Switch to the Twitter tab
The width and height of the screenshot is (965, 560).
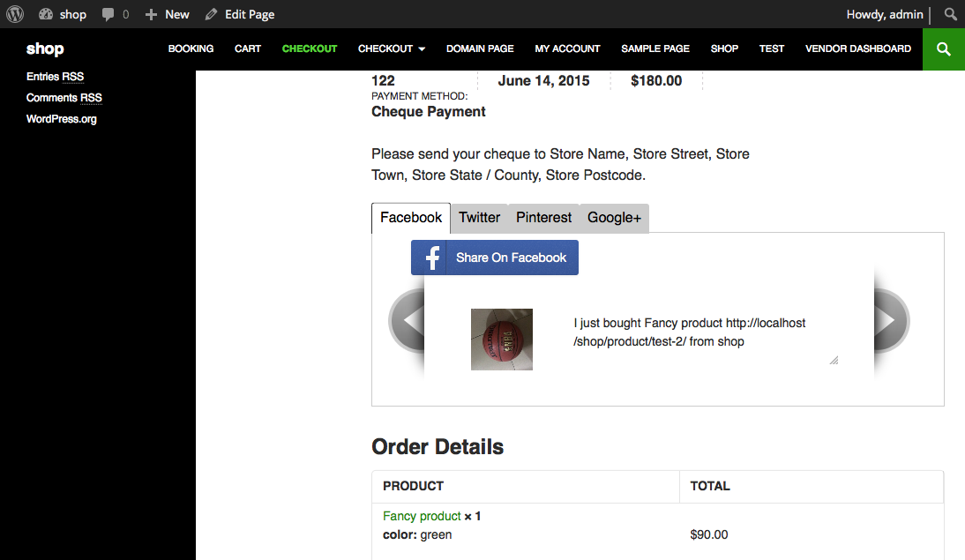[x=479, y=218]
